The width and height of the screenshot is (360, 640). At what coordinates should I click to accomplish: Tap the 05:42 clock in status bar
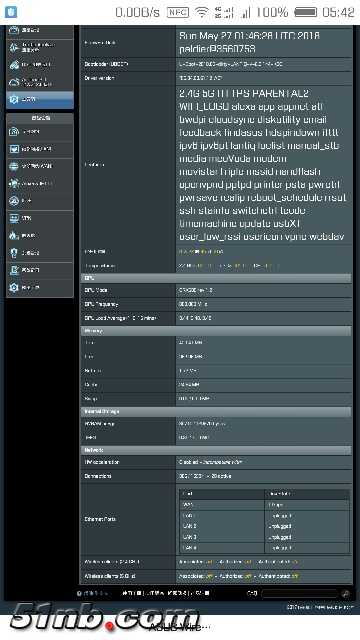point(338,12)
